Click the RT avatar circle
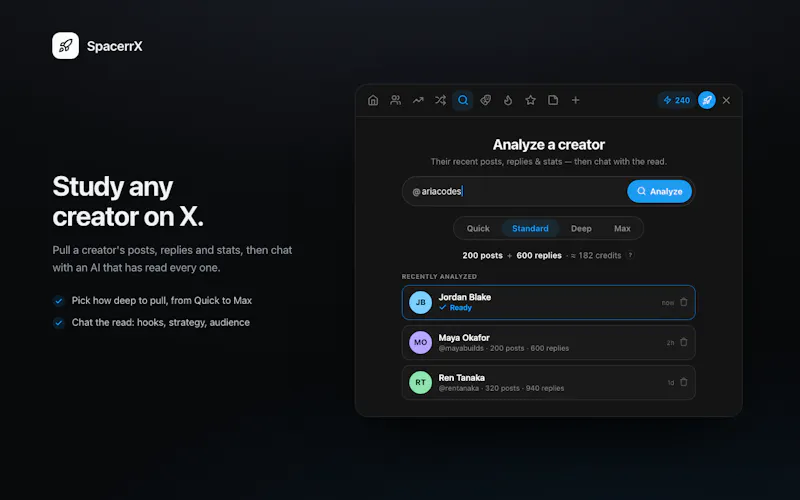The image size is (800, 500). [420, 382]
